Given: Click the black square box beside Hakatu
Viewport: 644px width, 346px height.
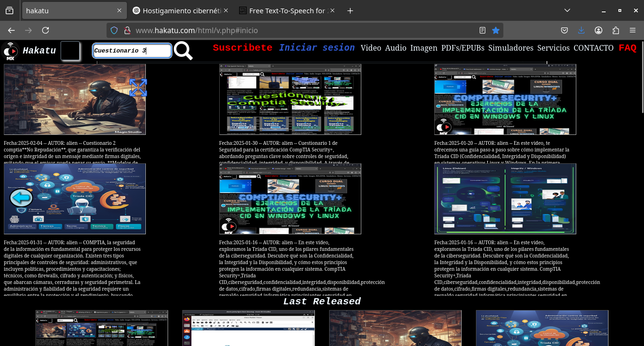Looking at the screenshot, I should coord(70,51).
